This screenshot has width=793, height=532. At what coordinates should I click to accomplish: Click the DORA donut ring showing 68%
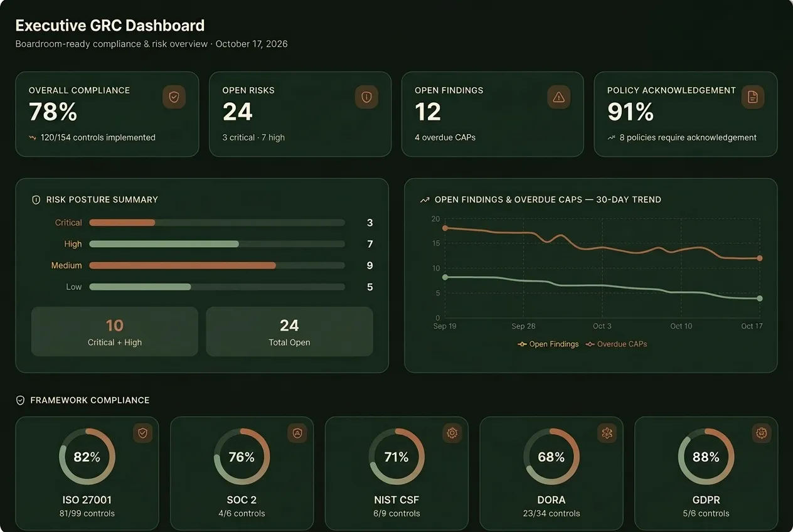(551, 457)
